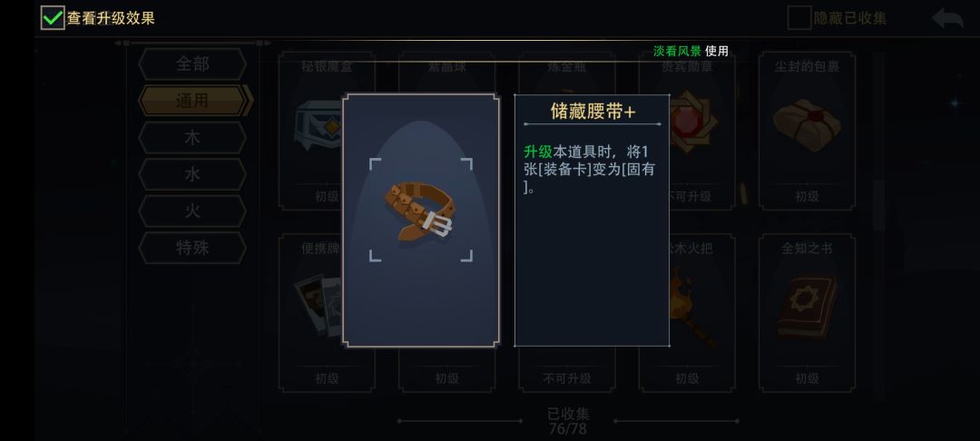Select the 通用 category tab
Image resolution: width=980 pixels, height=441 pixels.
coord(194,101)
